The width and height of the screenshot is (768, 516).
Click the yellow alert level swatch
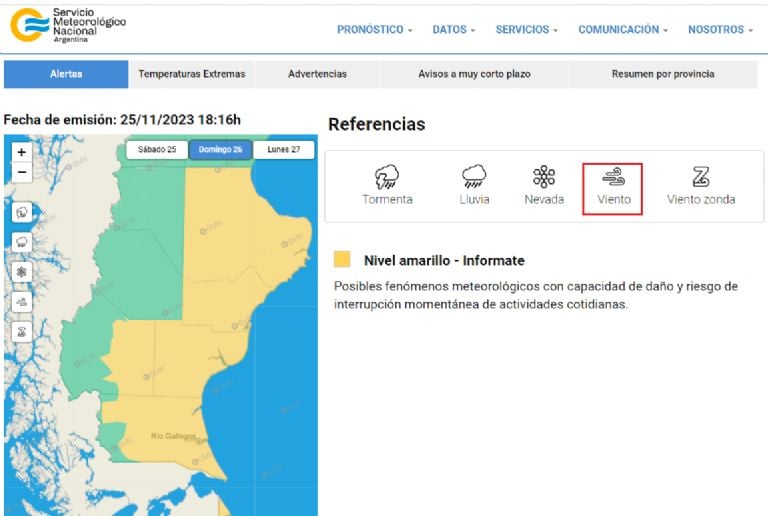(x=342, y=260)
